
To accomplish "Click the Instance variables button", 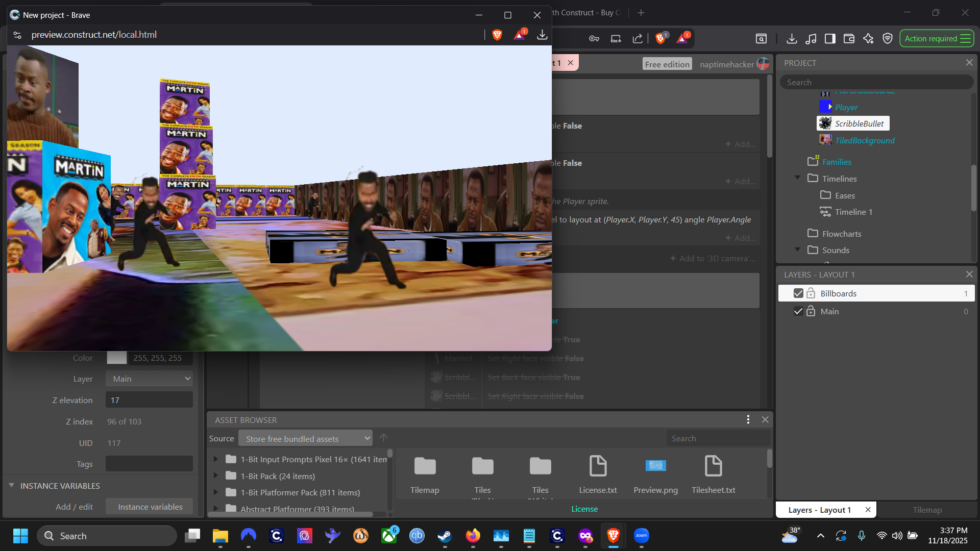I will 150,507.
